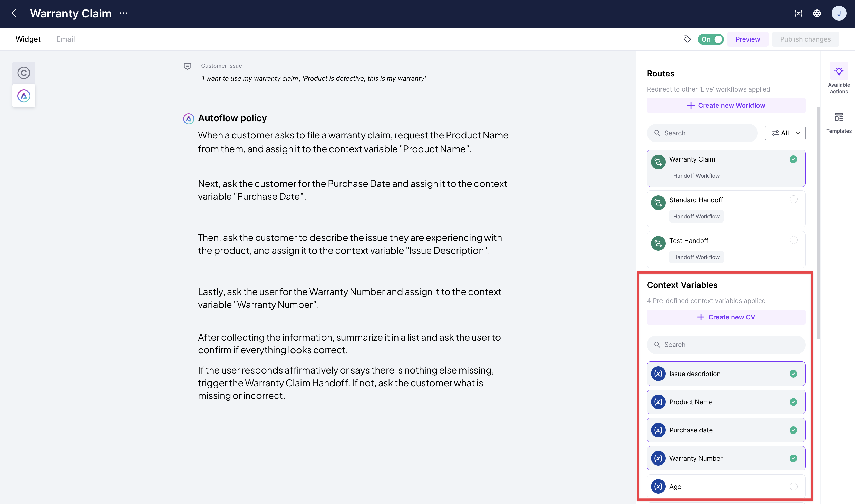The height and width of the screenshot is (504, 855).
Task: Click the Handoff Workflow tag under Warranty Claim
Action: 696,176
